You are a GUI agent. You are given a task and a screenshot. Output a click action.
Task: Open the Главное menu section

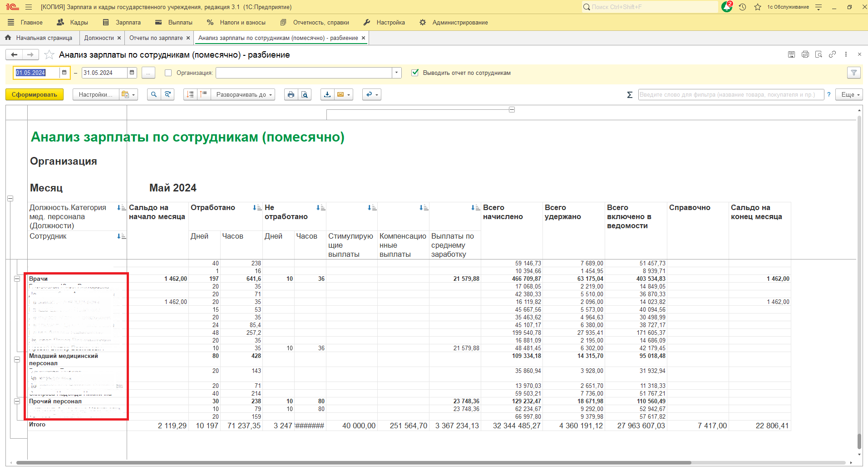[25, 22]
